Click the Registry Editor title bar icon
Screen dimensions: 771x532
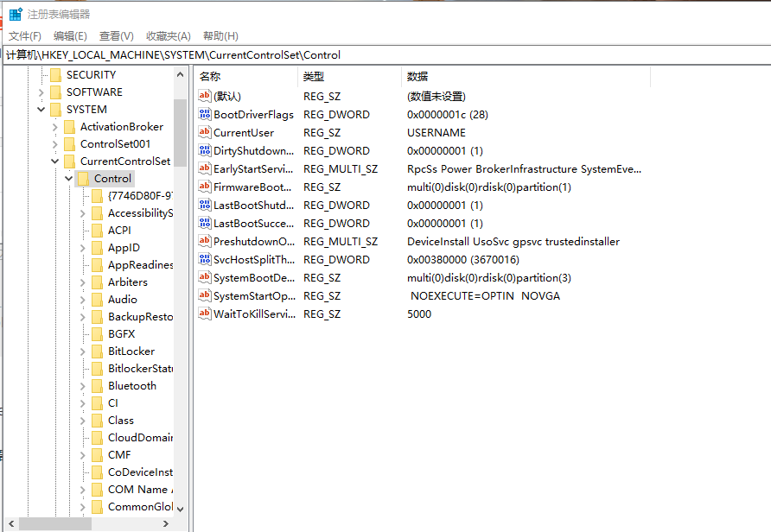point(16,14)
